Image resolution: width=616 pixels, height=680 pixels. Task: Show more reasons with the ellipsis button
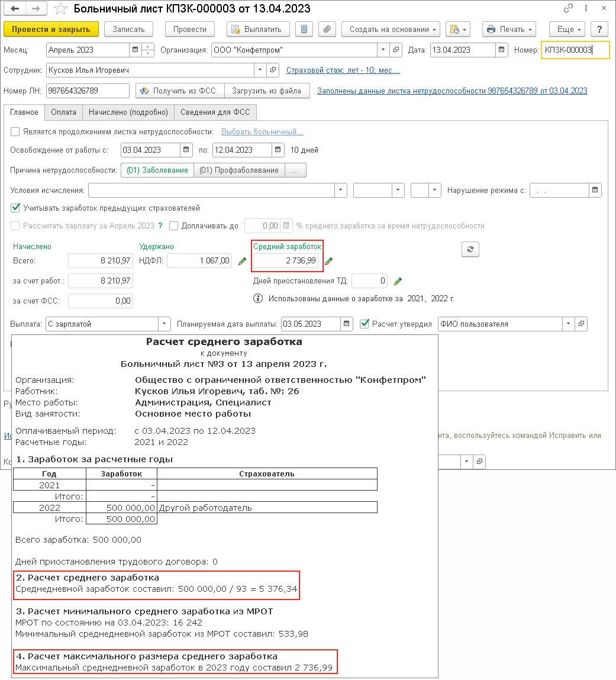point(295,170)
